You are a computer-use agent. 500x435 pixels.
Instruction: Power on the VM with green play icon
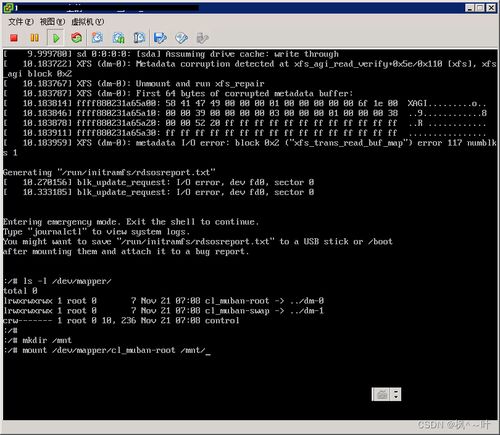[56, 38]
